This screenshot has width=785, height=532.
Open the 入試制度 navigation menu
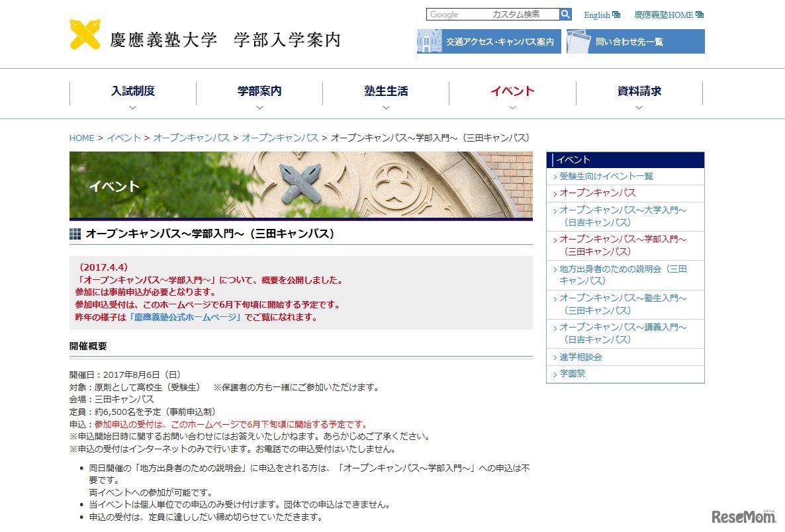tap(132, 91)
